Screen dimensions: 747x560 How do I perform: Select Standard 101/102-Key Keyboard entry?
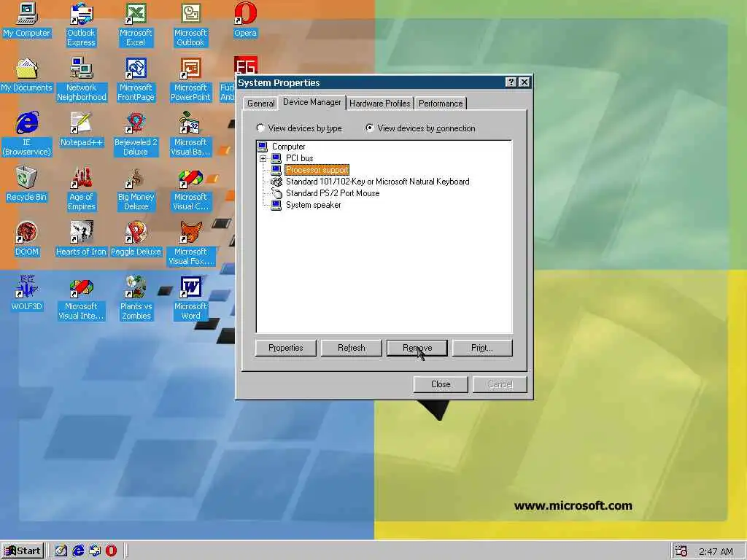click(x=377, y=182)
